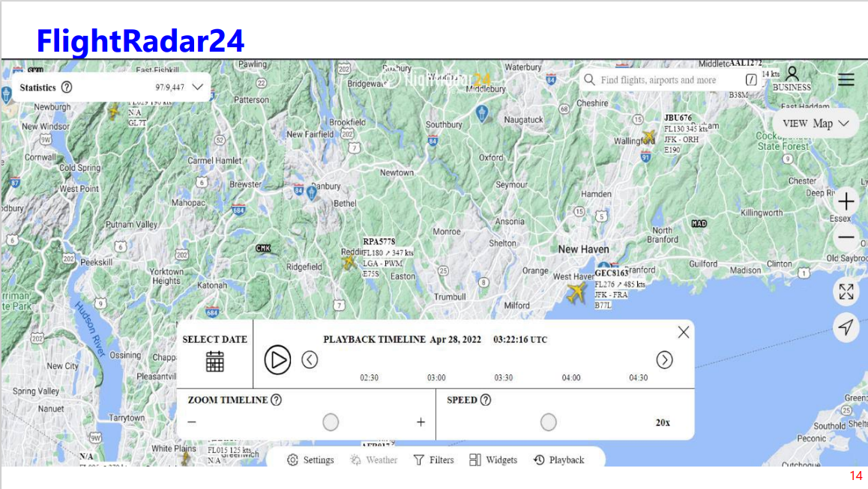Center map on my location arrow

click(x=846, y=327)
